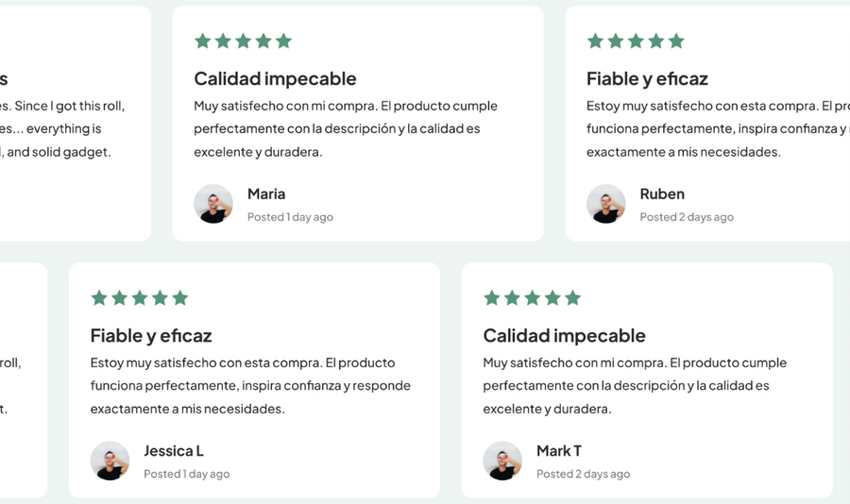850x504 pixels.
Task: Click Mark T's profile photo
Action: tap(502, 461)
